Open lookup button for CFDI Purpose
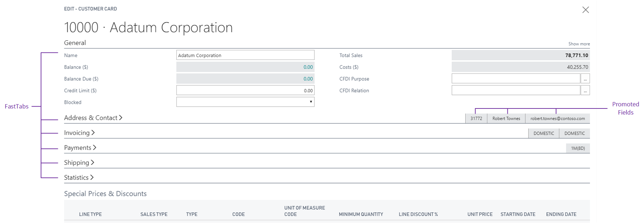Viewport: 644px width, 223px height. (585, 78)
